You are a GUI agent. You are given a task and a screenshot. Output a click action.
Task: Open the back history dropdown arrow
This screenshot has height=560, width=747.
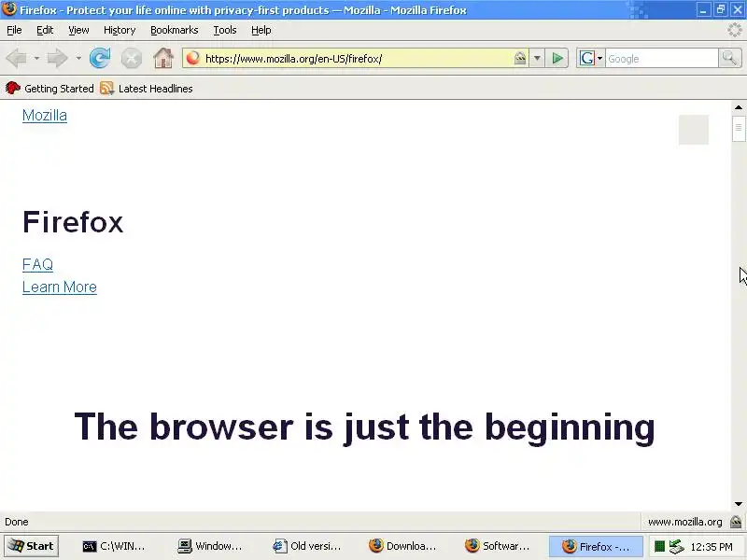[x=36, y=59]
